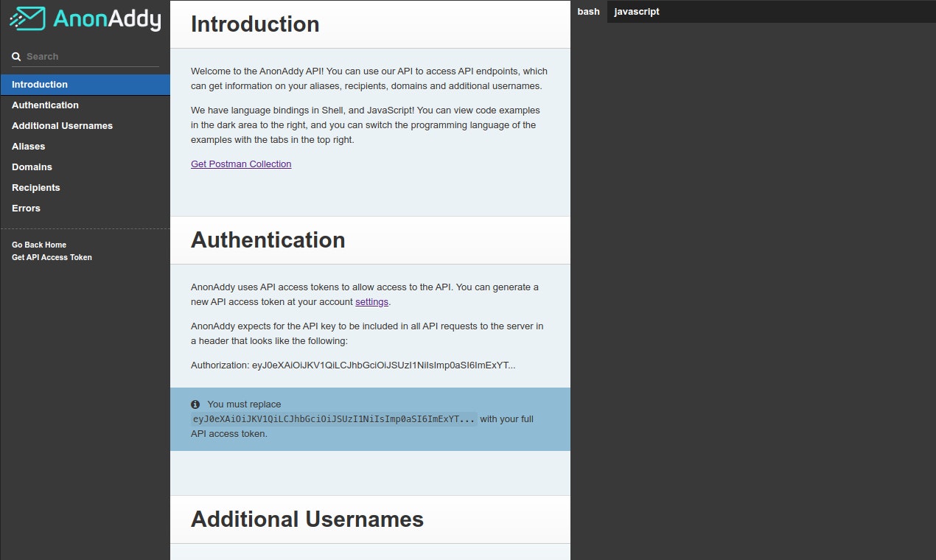Open the Get Postman Collection link
This screenshot has width=936, height=560.
point(241,164)
